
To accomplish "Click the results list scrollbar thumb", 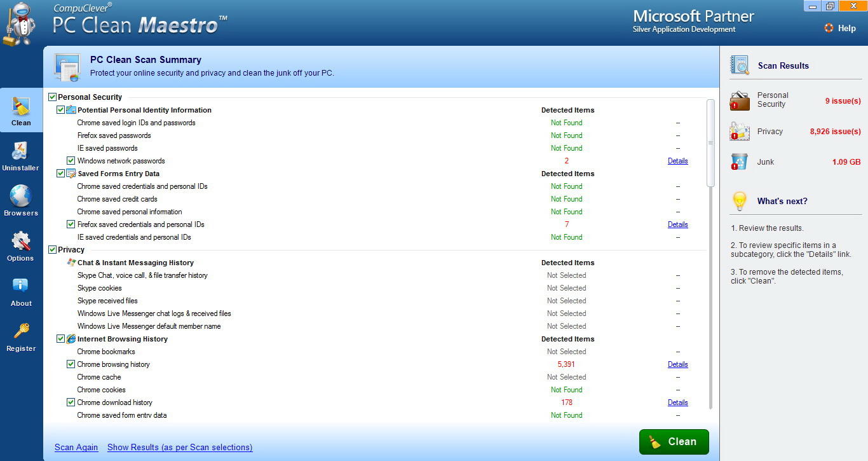I will click(710, 143).
